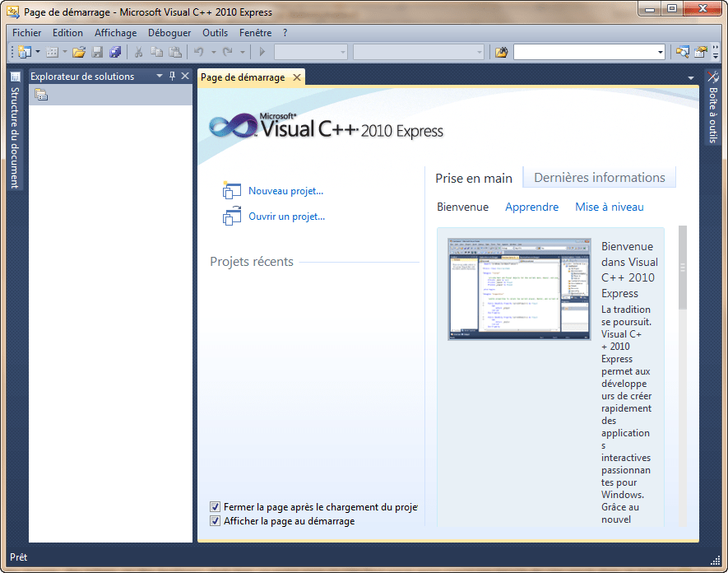Close the Page de démarrage tab

tap(297, 77)
